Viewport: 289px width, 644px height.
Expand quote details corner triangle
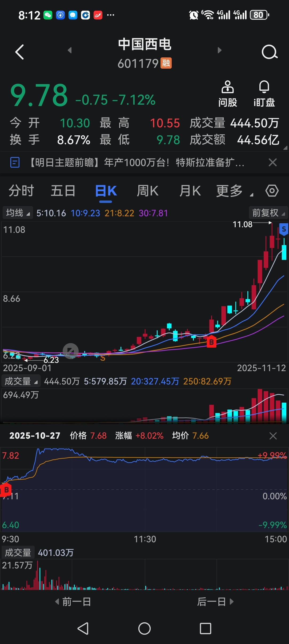[285, 147]
